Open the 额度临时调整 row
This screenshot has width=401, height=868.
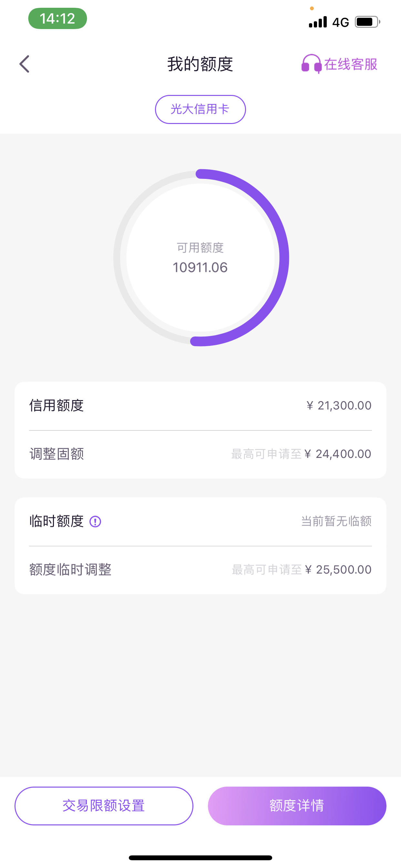tap(200, 570)
